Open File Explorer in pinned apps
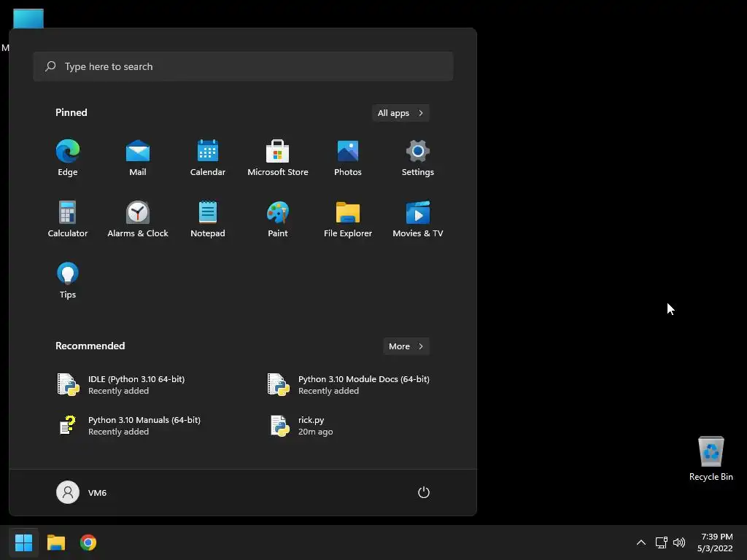 [x=348, y=219]
